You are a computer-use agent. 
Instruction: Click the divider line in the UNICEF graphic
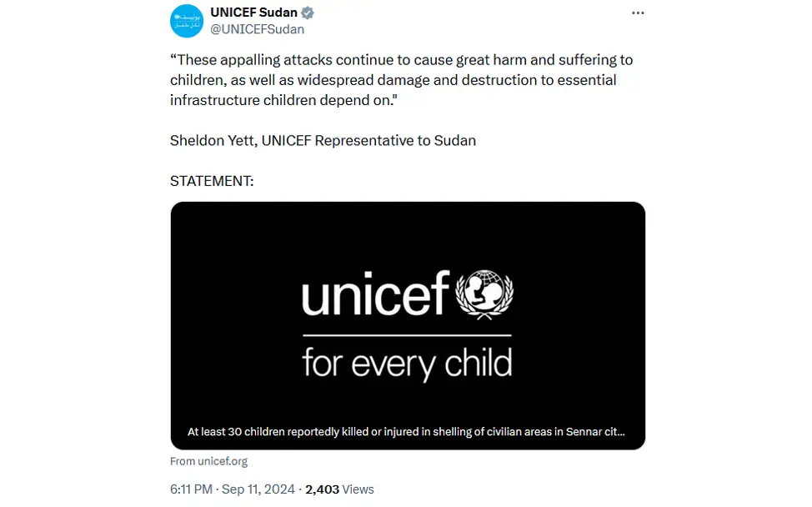point(408,334)
